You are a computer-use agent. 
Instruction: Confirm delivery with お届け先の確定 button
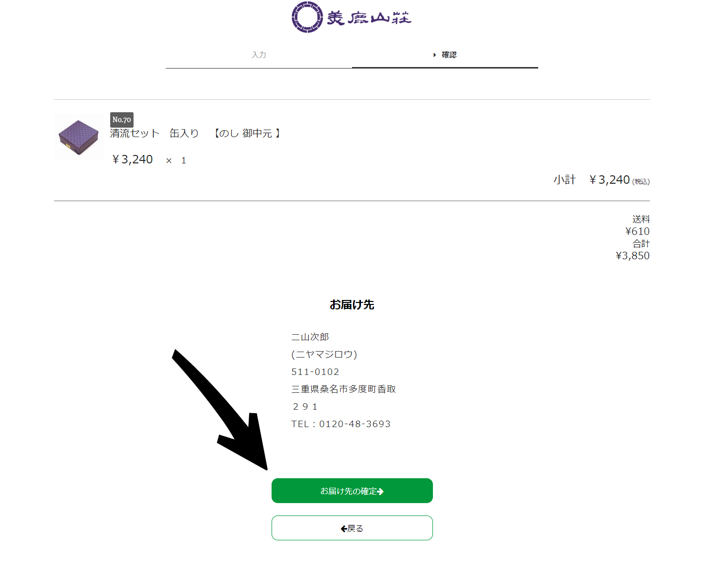tap(352, 491)
